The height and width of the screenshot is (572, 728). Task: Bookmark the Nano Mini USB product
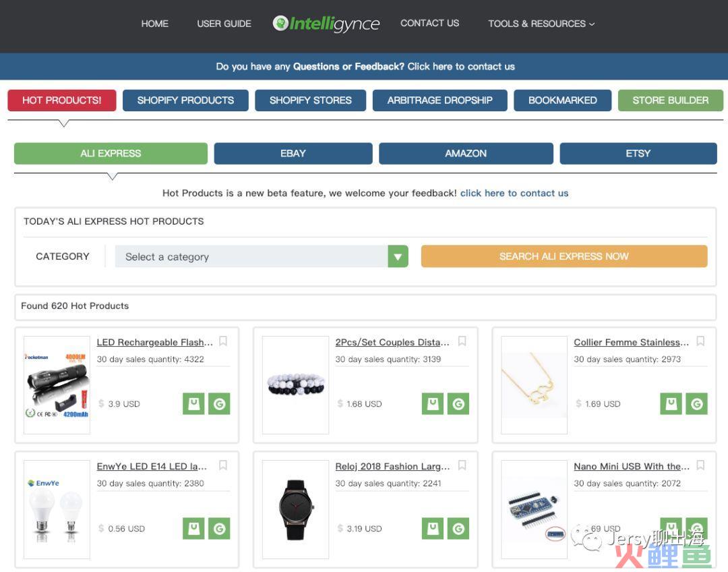coord(700,465)
